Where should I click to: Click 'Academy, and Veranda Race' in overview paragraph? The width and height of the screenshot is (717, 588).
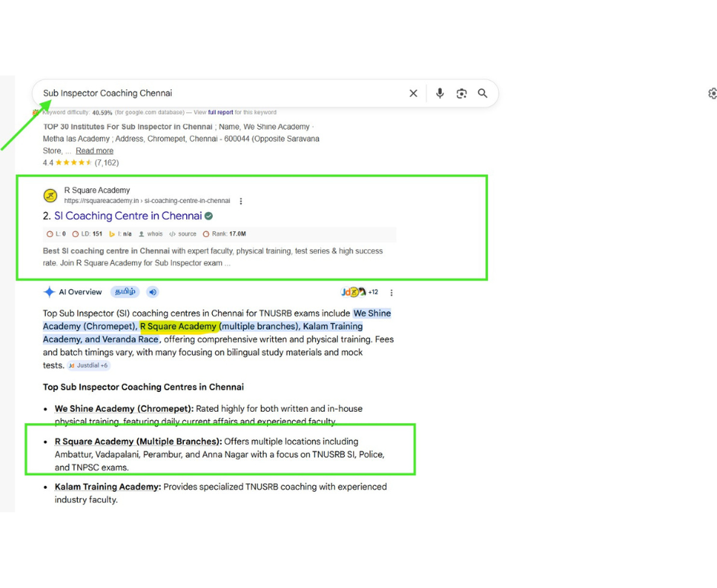101,339
